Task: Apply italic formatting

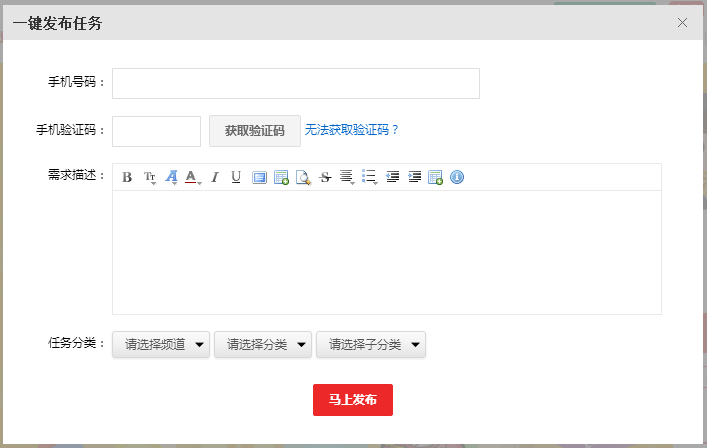Action: 214,178
